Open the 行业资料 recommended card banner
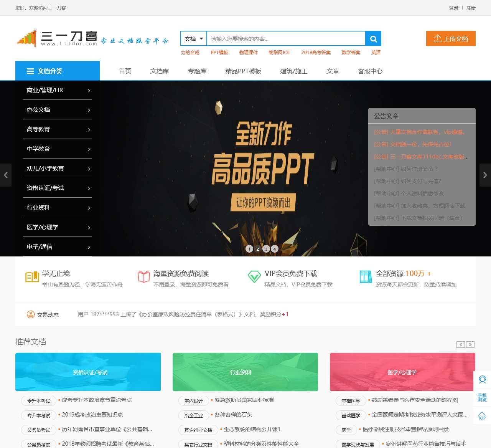 (x=245, y=372)
